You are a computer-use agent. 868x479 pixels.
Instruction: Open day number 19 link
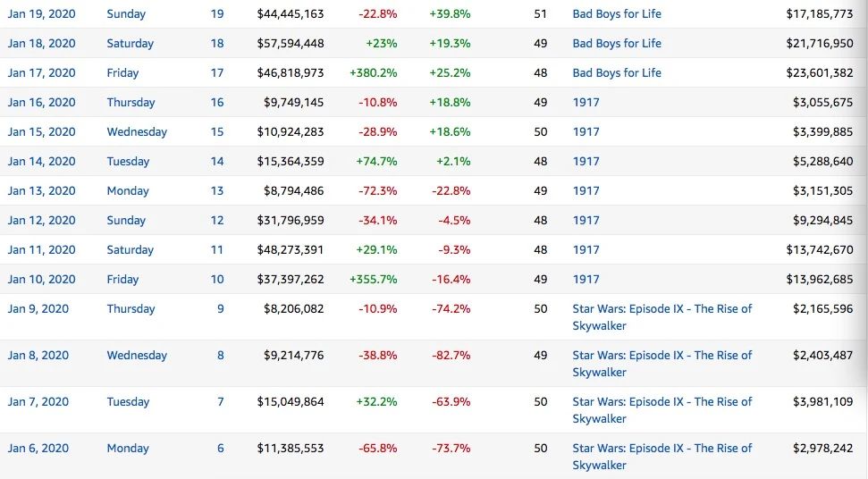pyautogui.click(x=217, y=14)
